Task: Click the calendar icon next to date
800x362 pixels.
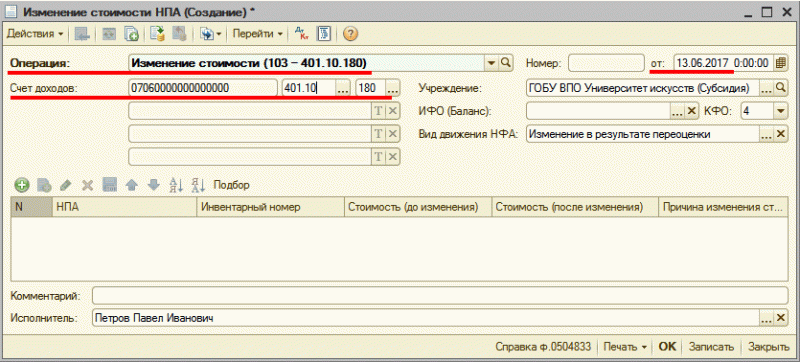Action: pos(779,63)
